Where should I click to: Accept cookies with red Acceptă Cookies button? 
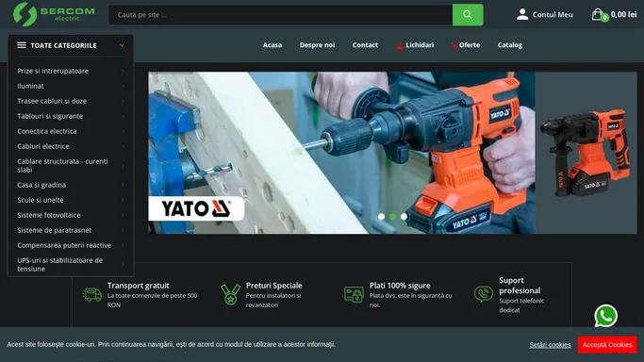(x=607, y=345)
